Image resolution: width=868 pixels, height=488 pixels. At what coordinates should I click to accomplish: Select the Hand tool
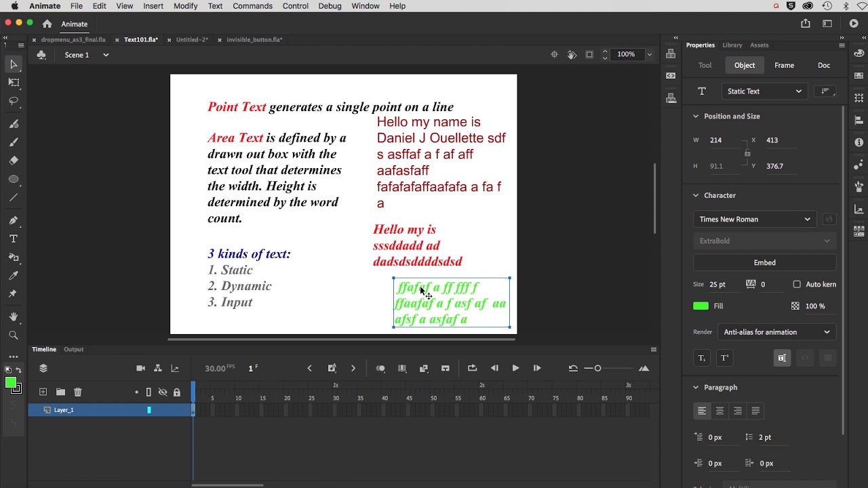pos(14,317)
